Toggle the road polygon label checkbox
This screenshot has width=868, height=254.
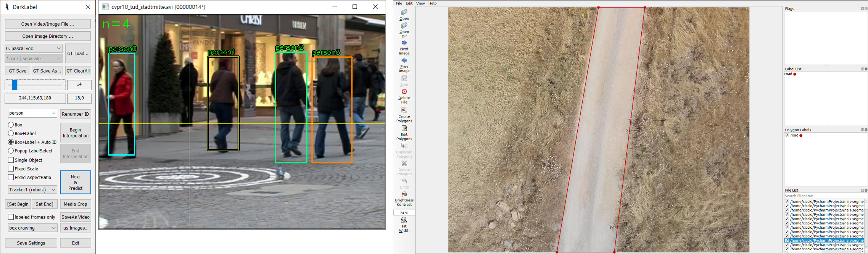(787, 136)
